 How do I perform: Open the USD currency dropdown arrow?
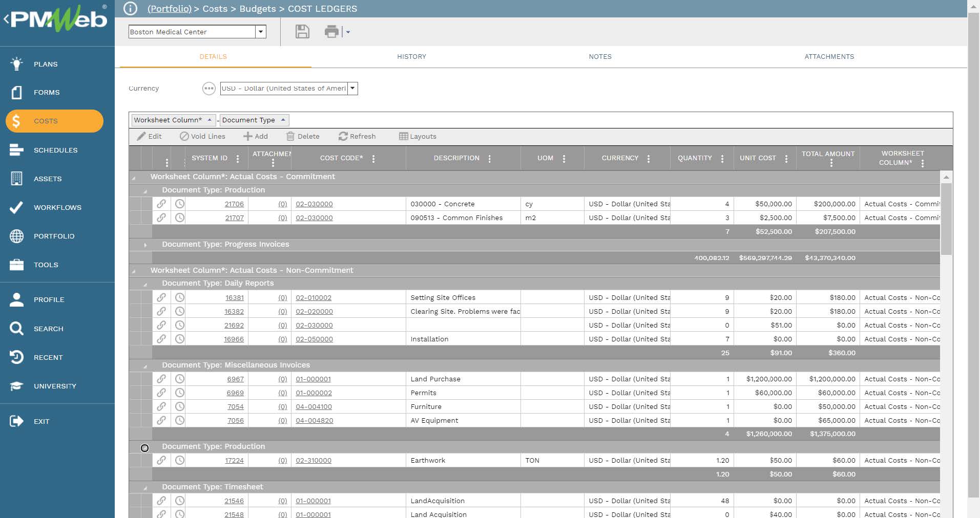click(x=352, y=89)
